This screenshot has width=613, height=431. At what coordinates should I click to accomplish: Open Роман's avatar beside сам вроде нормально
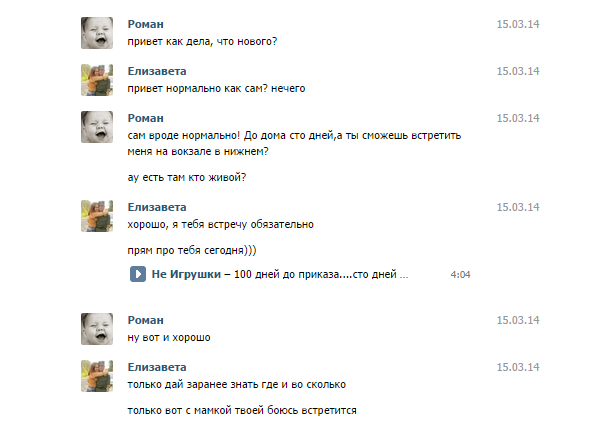(97, 127)
